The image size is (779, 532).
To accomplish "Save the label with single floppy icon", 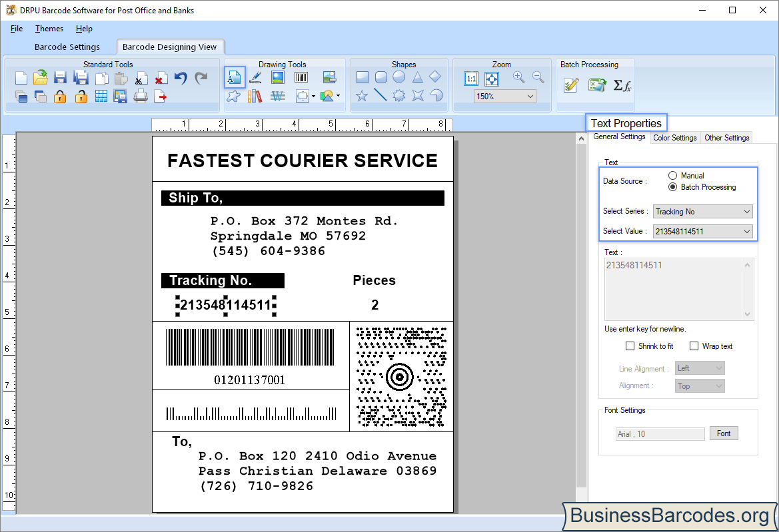I will tap(60, 78).
